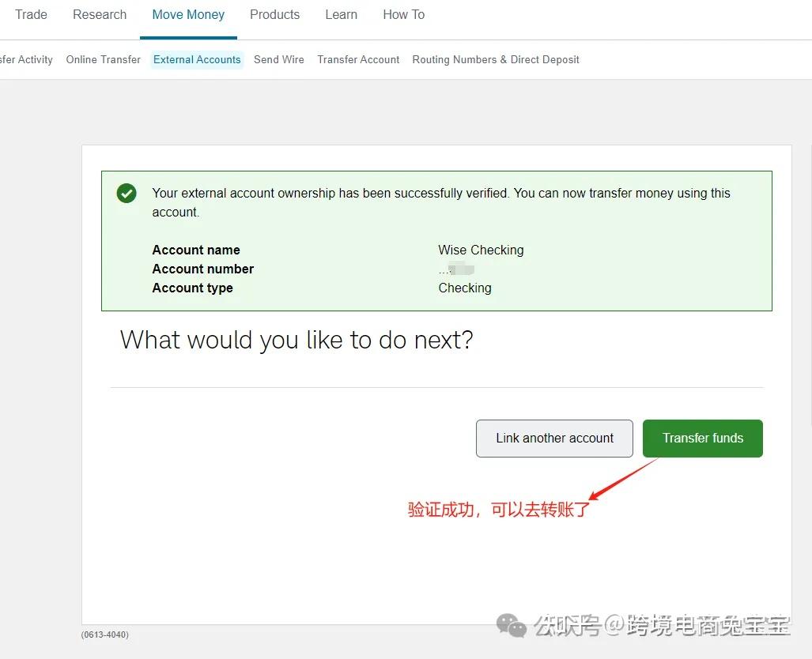Go to Transfer Account
This screenshot has height=659, width=812.
point(357,59)
